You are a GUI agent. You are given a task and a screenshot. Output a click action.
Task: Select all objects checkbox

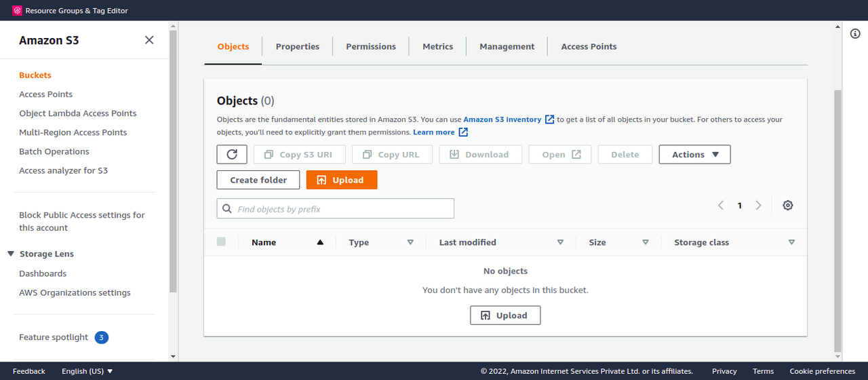pyautogui.click(x=221, y=242)
